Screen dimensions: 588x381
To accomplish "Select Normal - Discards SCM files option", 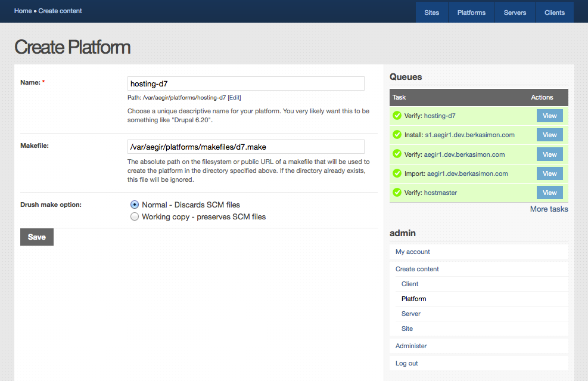I will (135, 205).
